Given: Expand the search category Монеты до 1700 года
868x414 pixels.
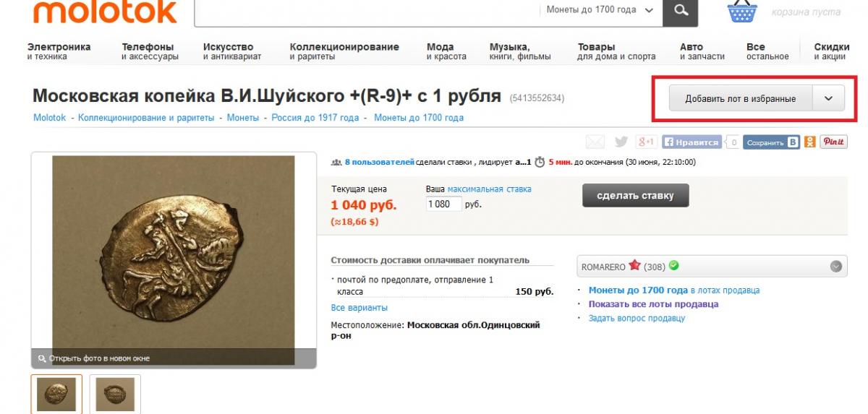Looking at the screenshot, I should 600,10.
